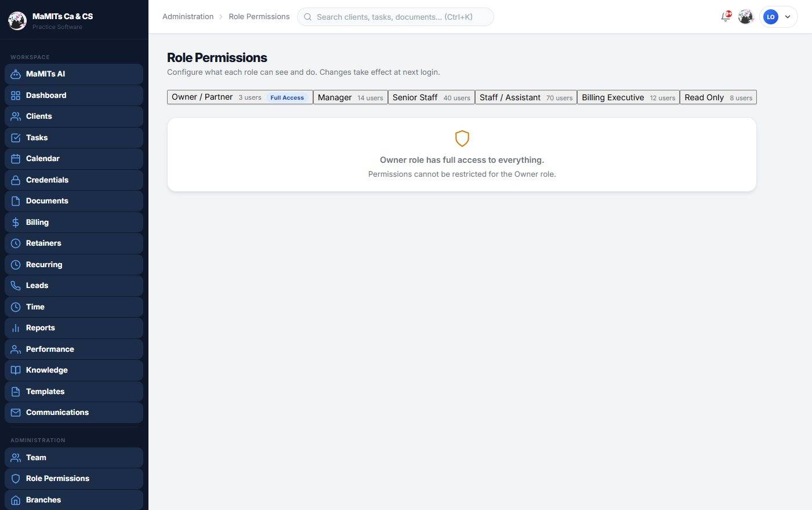
Task: Click the '70 users' count text
Action: [559, 98]
